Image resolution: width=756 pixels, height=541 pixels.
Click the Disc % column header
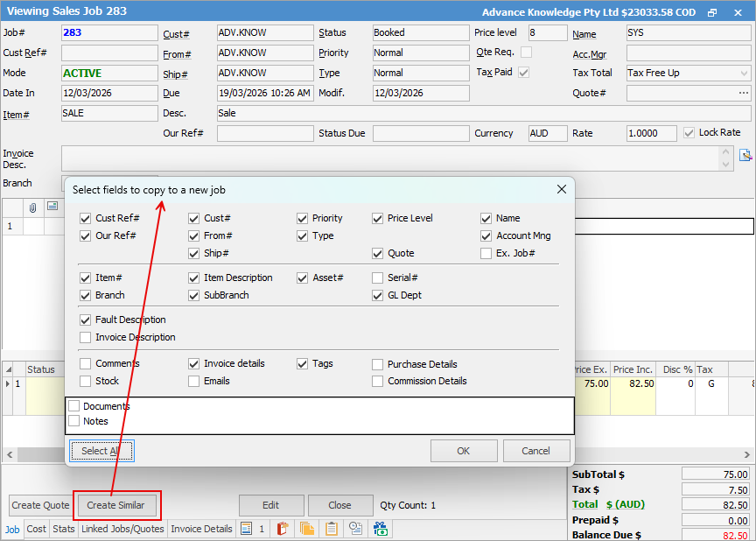pos(675,369)
